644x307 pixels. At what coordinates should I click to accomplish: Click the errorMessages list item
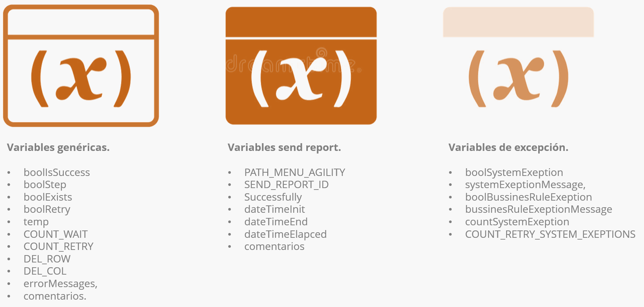point(60,283)
